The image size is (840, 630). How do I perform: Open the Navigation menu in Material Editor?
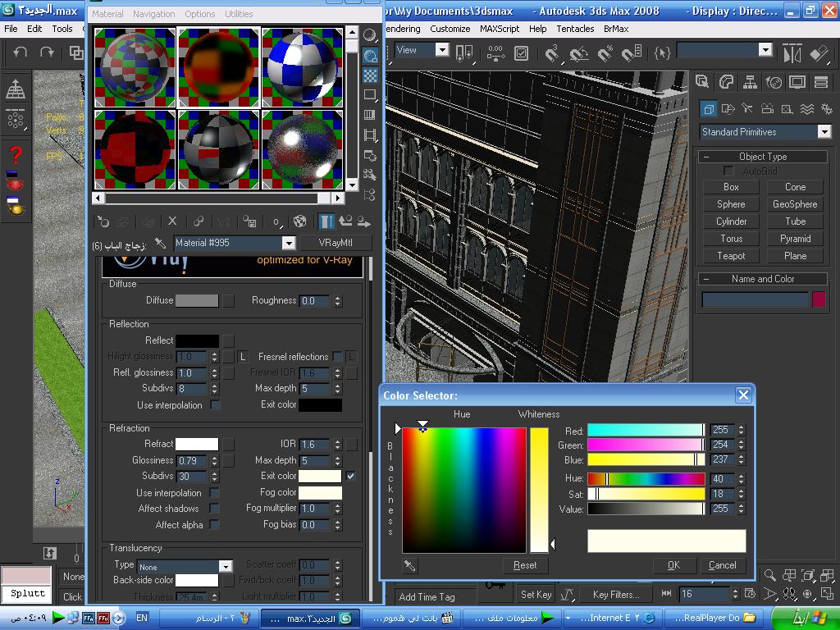[153, 14]
